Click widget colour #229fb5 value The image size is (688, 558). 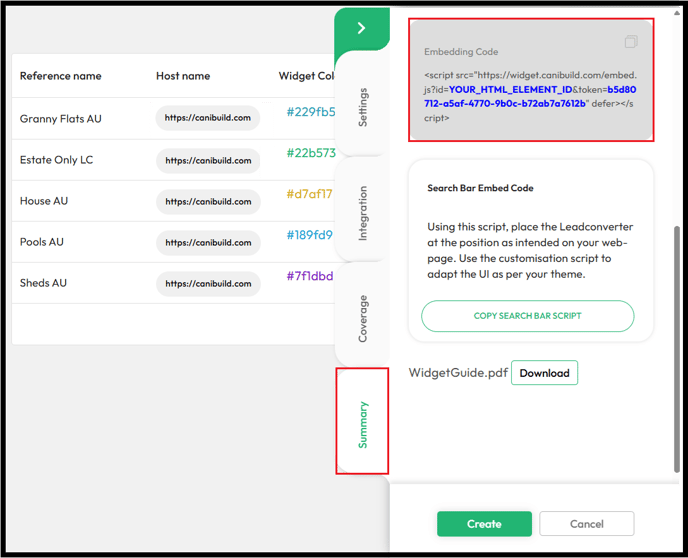tap(311, 112)
